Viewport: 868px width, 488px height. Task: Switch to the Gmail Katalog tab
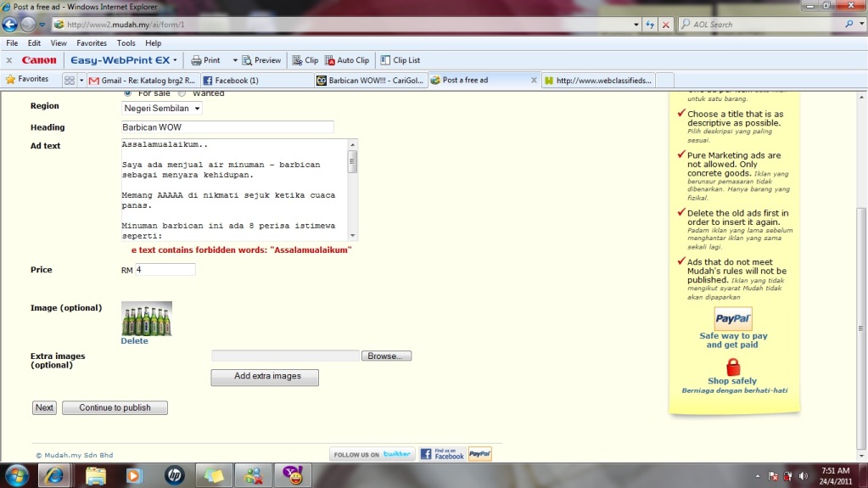(x=143, y=81)
